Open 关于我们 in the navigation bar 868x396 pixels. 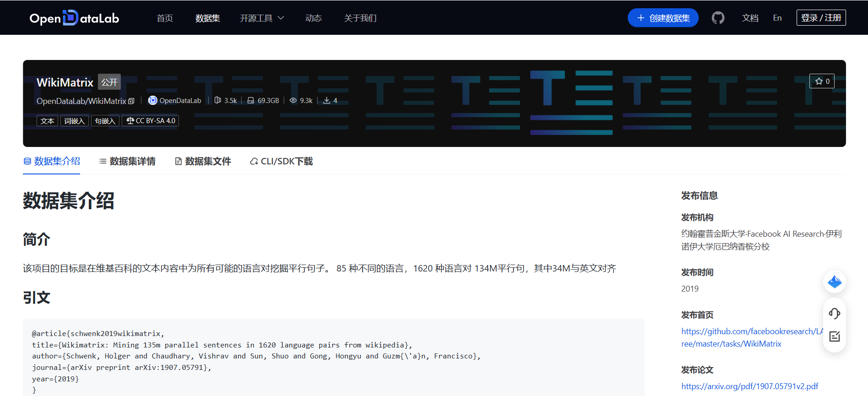point(360,18)
